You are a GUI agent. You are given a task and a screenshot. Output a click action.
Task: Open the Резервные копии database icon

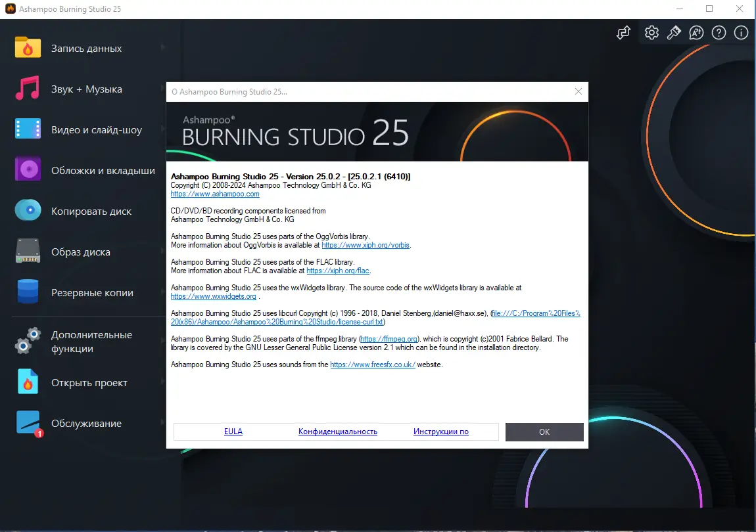point(28,292)
